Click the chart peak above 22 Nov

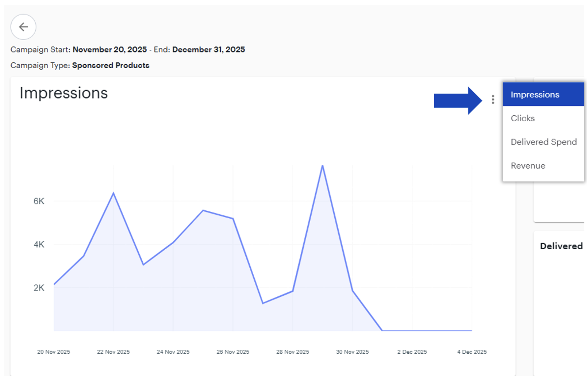click(113, 193)
